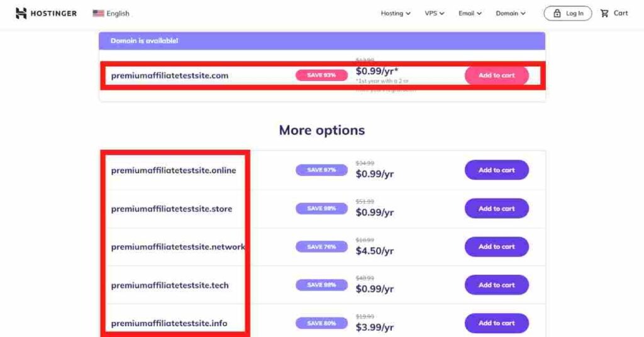Click the lock icon in Log In
Image resolution: width=644 pixels, height=337 pixels.
point(557,14)
